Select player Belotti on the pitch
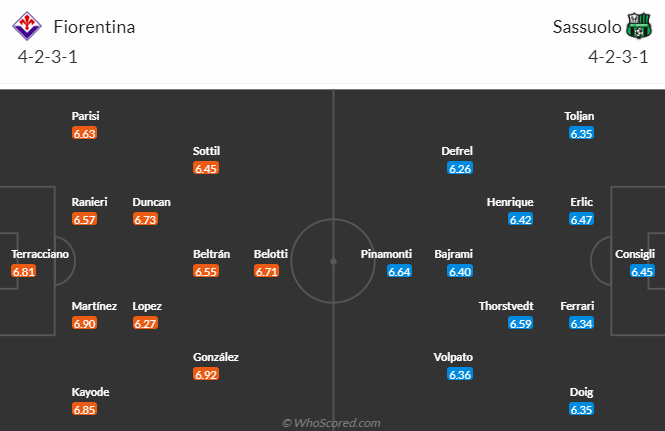The image size is (665, 431). pyautogui.click(x=271, y=254)
